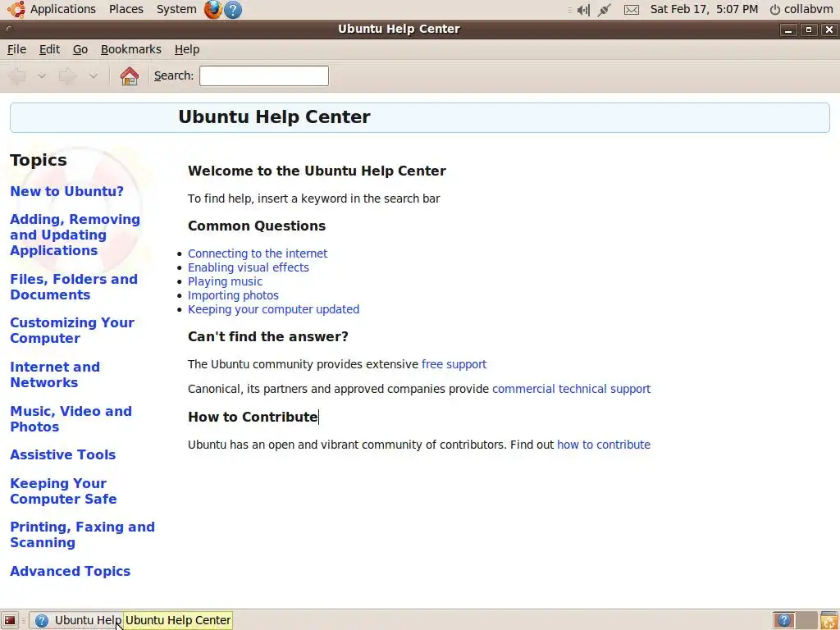Focus the Search input field
The width and height of the screenshot is (840, 630).
[x=264, y=76]
